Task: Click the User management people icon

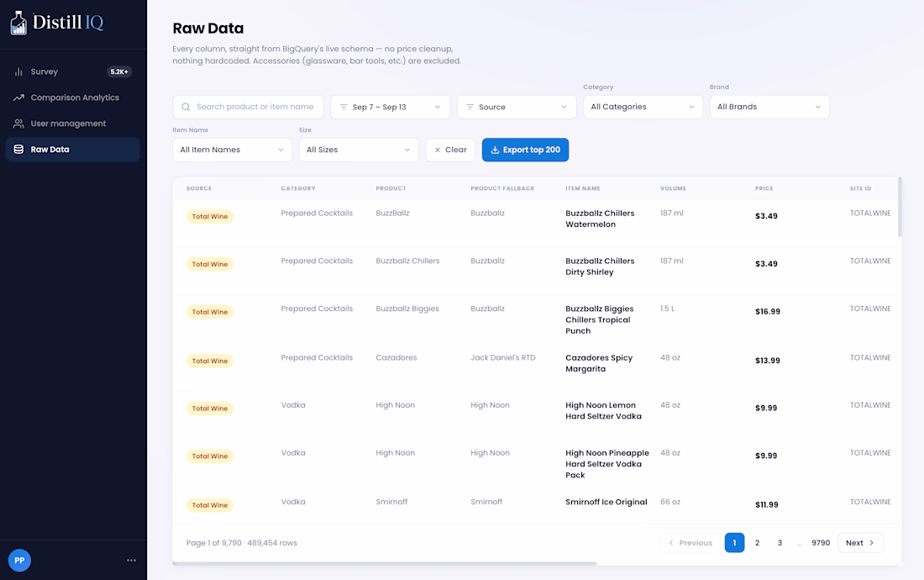Action: coord(18,124)
